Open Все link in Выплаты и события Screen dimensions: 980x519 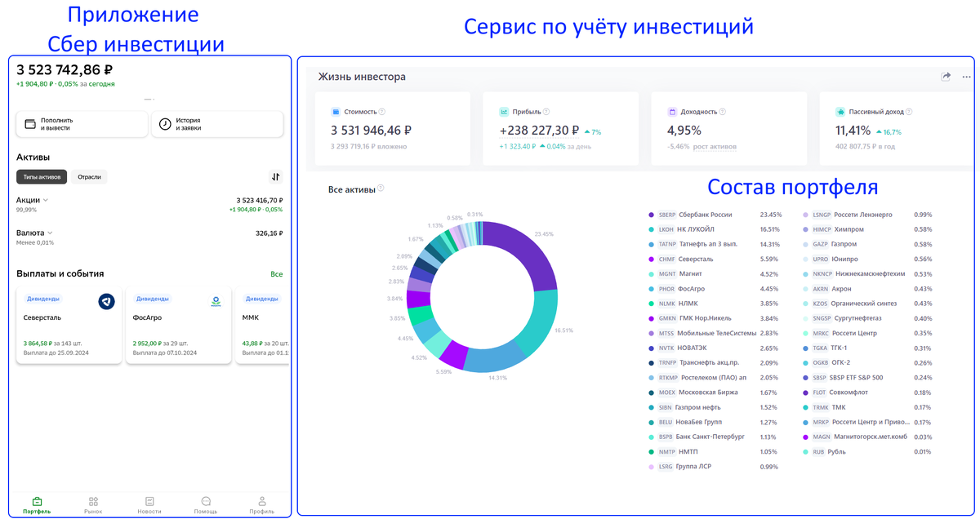point(277,274)
